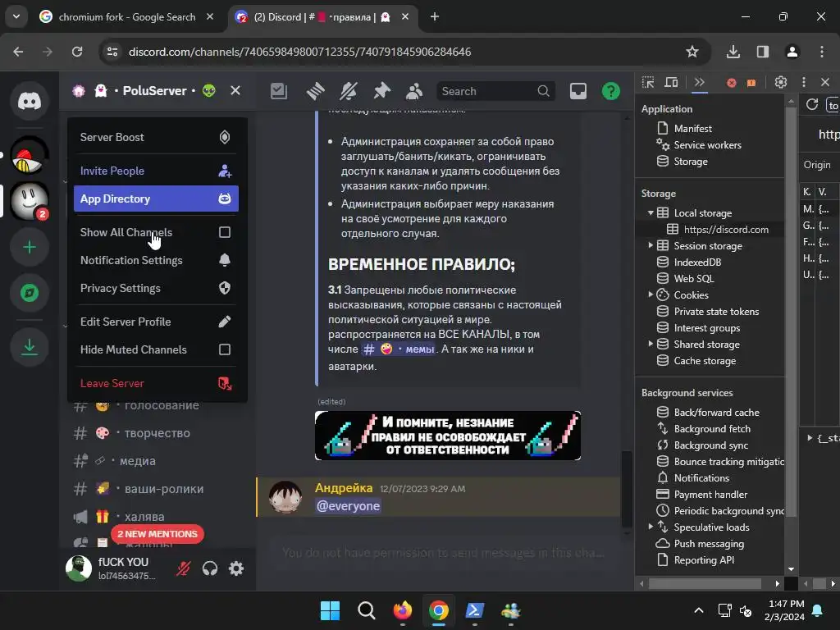Screen dimensions: 840x630
Task: Select Edit Server Profile entry
Action: click(156, 322)
